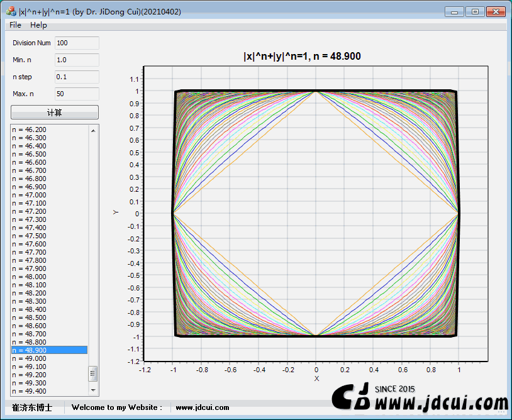The height and width of the screenshot is (420, 512).
Task: Maximize the application window
Action: [x=475, y=12]
